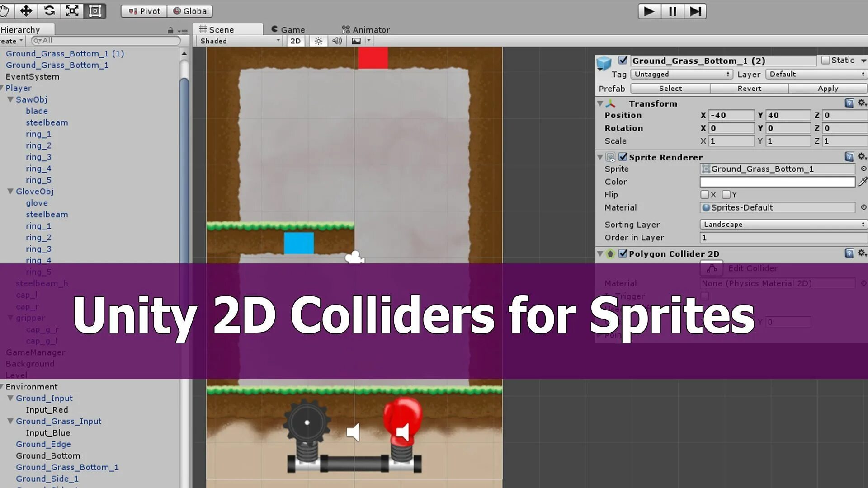Step forward one frame
The width and height of the screenshot is (868, 488).
tap(695, 11)
